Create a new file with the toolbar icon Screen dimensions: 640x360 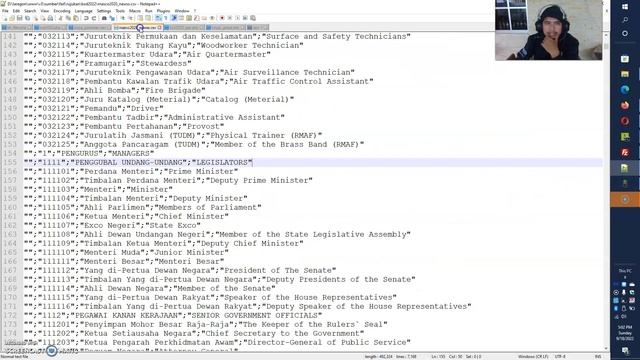(5, 18)
